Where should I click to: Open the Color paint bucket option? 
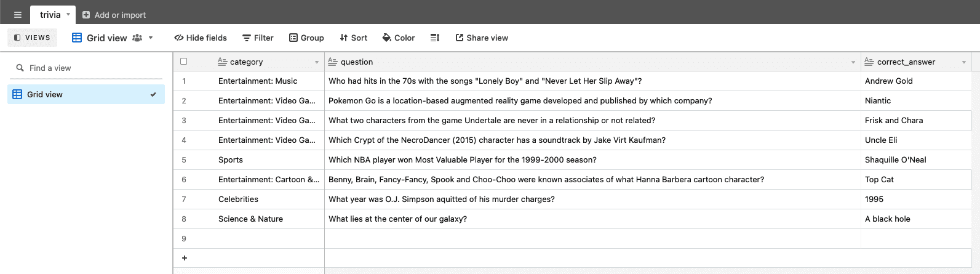399,38
